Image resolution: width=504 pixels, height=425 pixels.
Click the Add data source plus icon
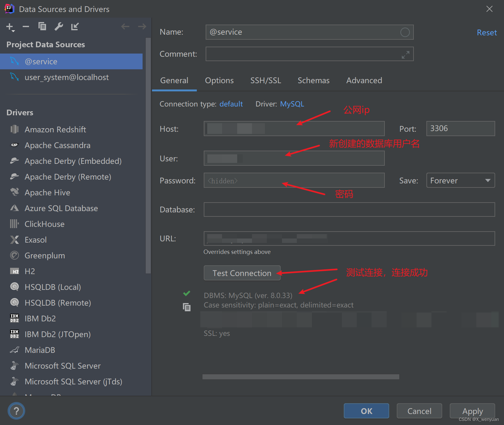pos(10,27)
